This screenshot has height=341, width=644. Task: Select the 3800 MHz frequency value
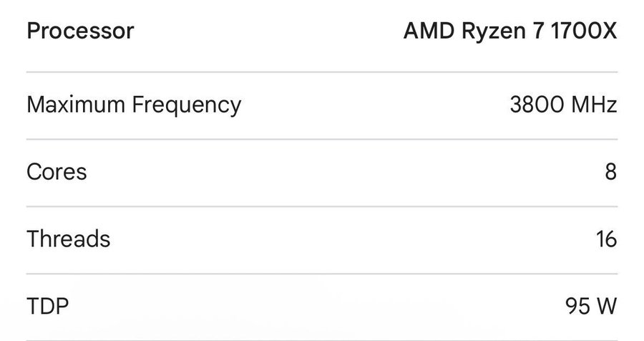click(563, 105)
